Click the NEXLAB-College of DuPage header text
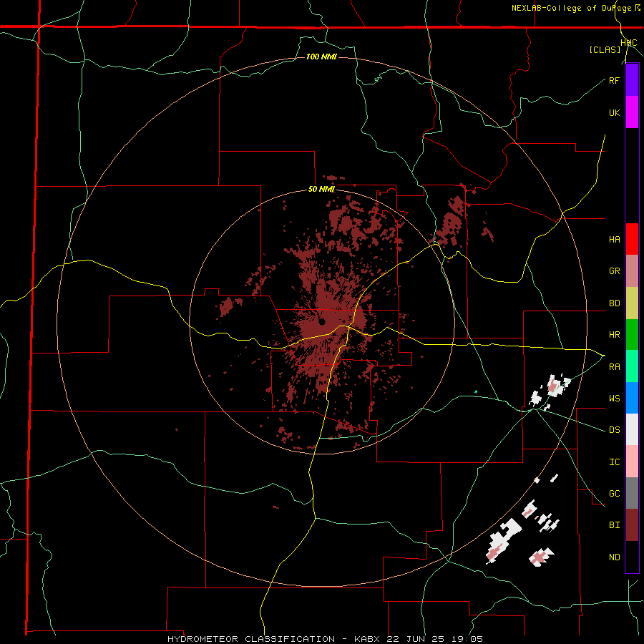Image resolution: width=644 pixels, height=644 pixels. (571, 8)
